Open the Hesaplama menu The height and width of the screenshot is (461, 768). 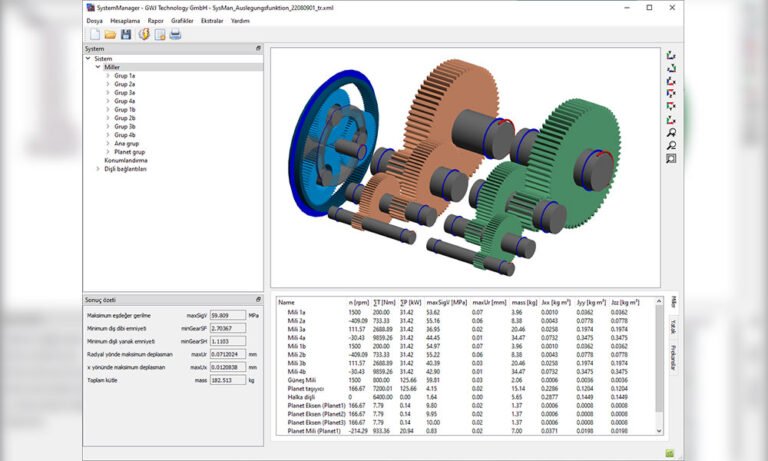(x=125, y=21)
